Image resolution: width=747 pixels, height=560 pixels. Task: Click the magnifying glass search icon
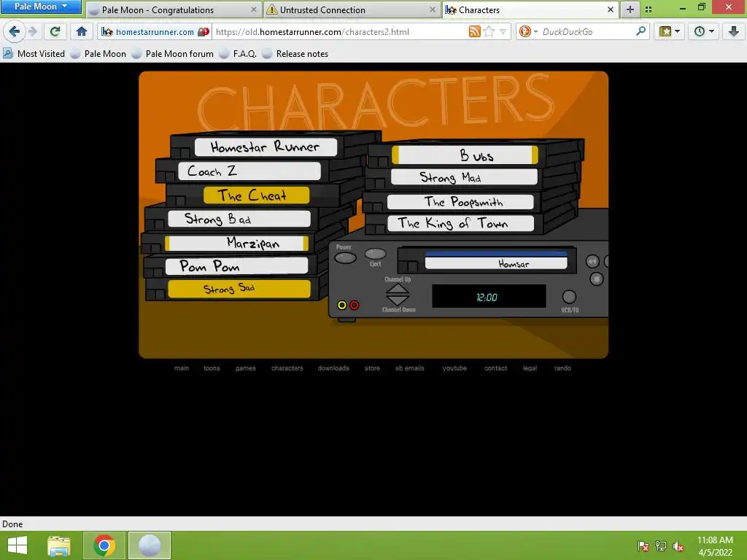pyautogui.click(x=641, y=31)
